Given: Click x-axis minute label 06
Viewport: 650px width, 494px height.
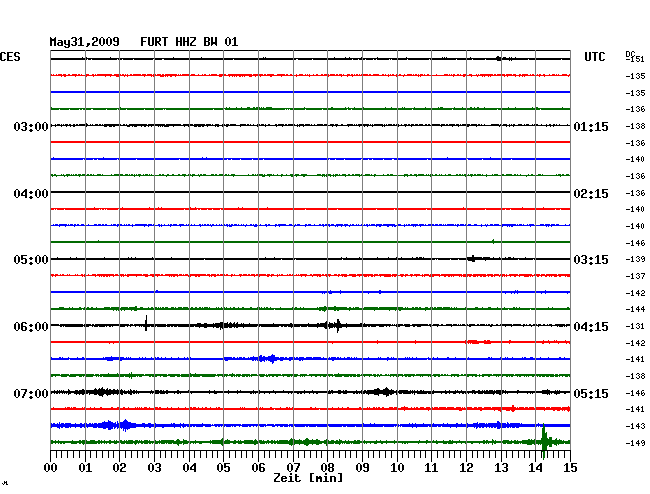Looking at the screenshot, I should click(258, 467).
